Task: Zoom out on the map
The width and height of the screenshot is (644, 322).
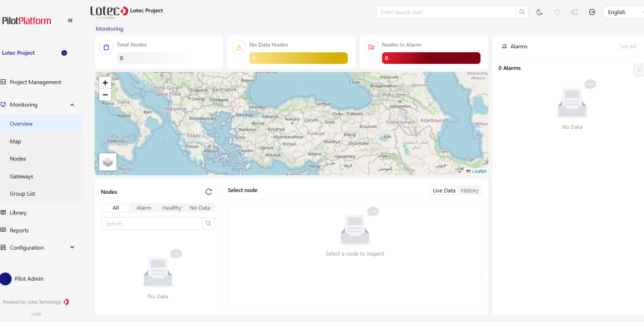Action: tap(106, 95)
